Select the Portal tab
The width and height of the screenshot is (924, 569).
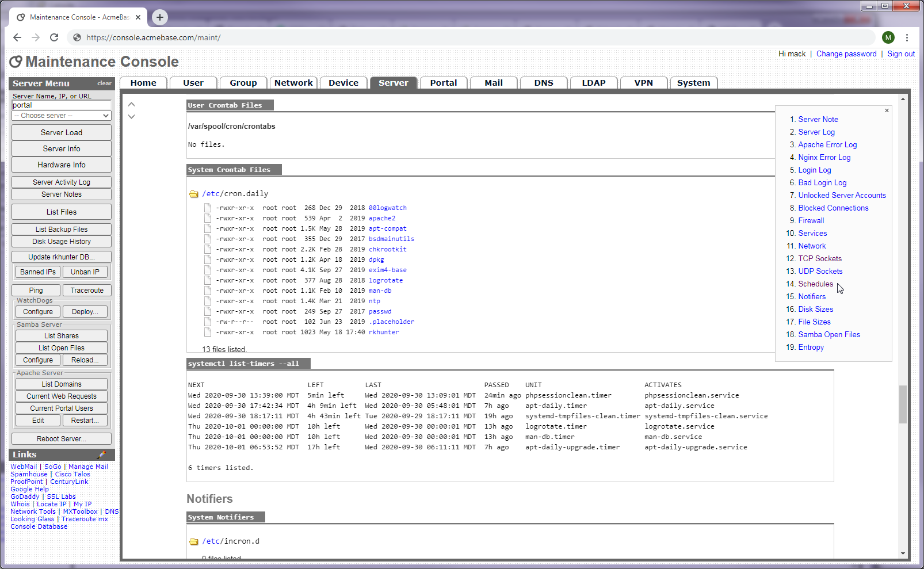tap(444, 83)
